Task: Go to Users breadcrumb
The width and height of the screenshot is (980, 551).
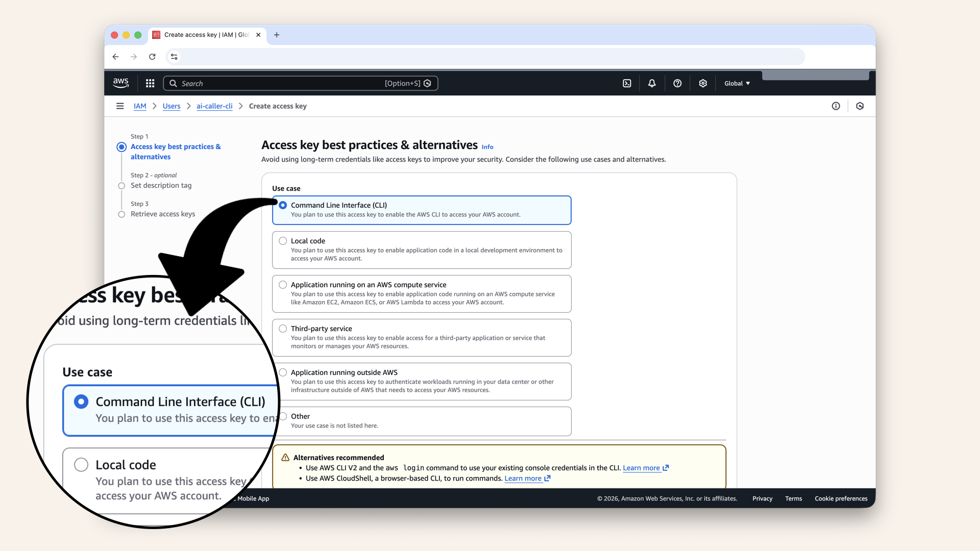Action: (171, 106)
